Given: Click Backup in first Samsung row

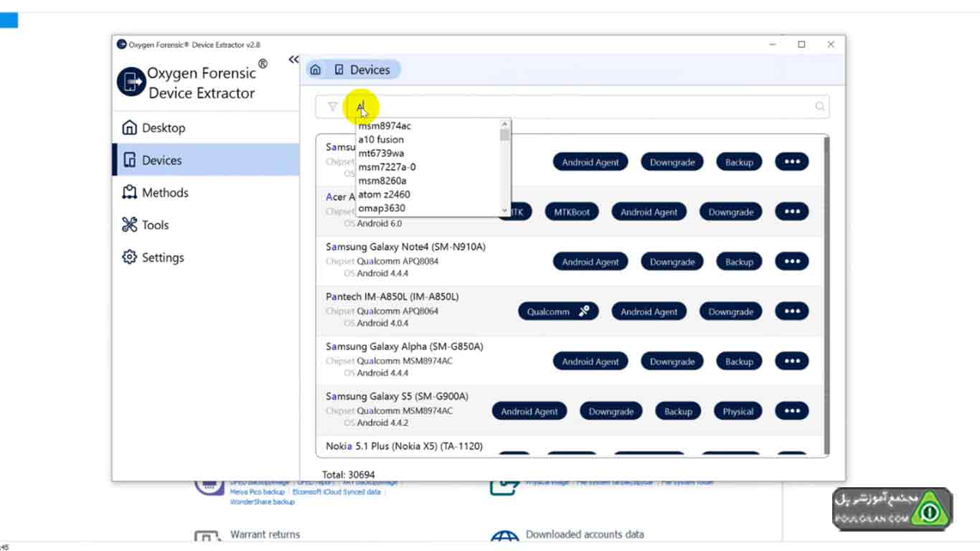Looking at the screenshot, I should point(739,162).
